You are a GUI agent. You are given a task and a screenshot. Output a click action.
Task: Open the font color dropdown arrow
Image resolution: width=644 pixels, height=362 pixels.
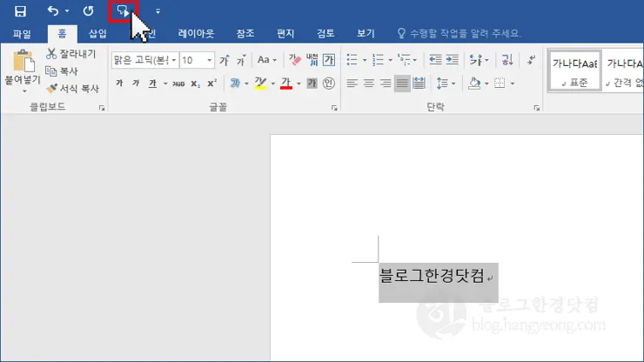299,84
